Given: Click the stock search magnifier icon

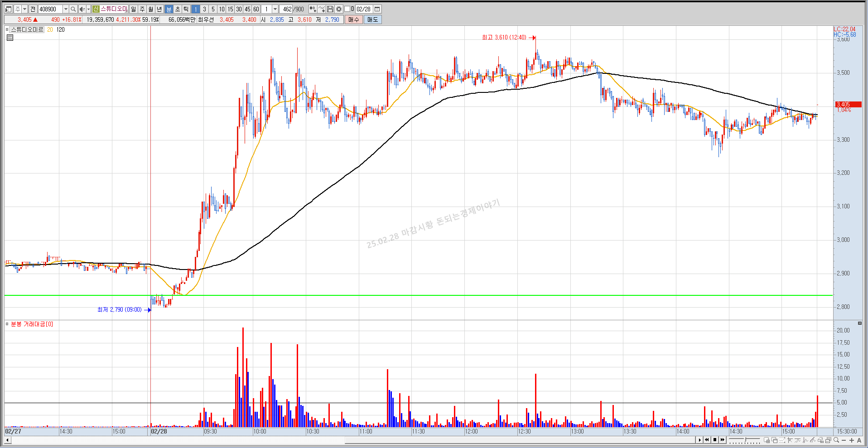Looking at the screenshot, I should (x=73, y=9).
